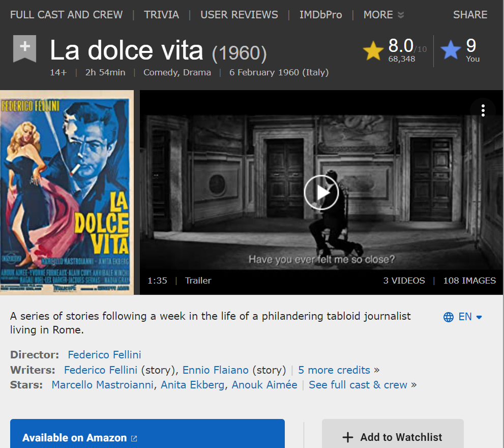Open the Federico Fellini director link
This screenshot has height=448, width=504.
tap(104, 355)
